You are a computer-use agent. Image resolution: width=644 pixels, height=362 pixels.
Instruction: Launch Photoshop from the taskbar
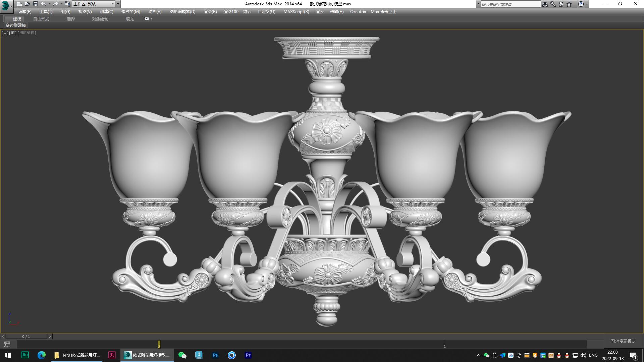215,355
